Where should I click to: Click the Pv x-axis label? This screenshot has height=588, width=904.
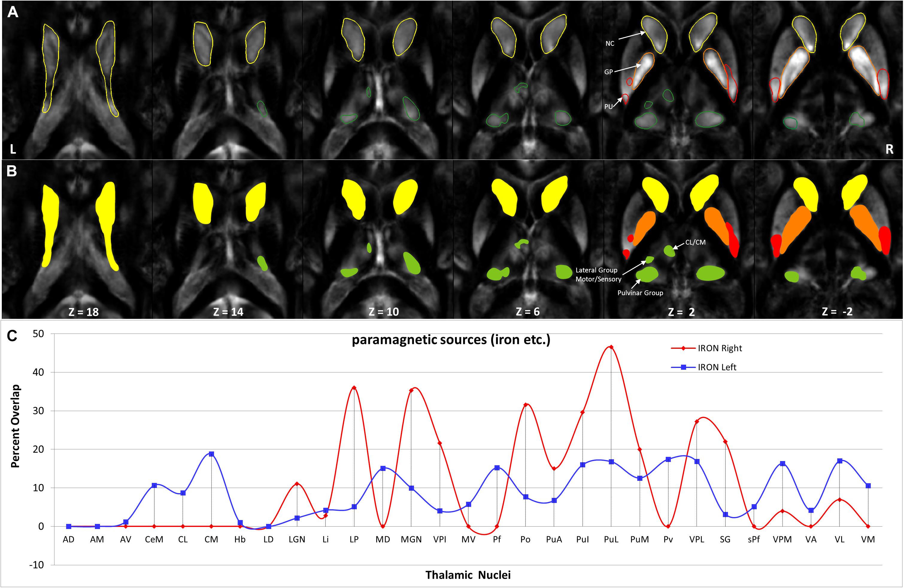(x=668, y=539)
